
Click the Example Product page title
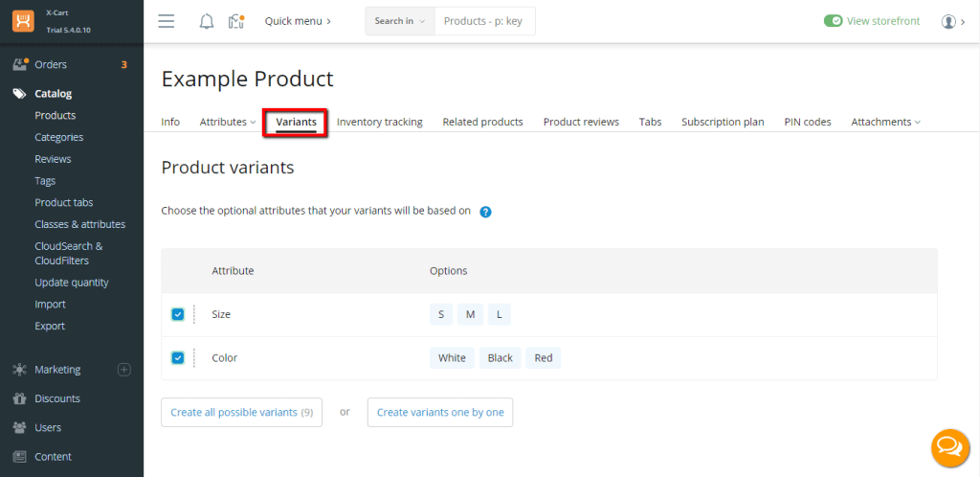pos(248,79)
